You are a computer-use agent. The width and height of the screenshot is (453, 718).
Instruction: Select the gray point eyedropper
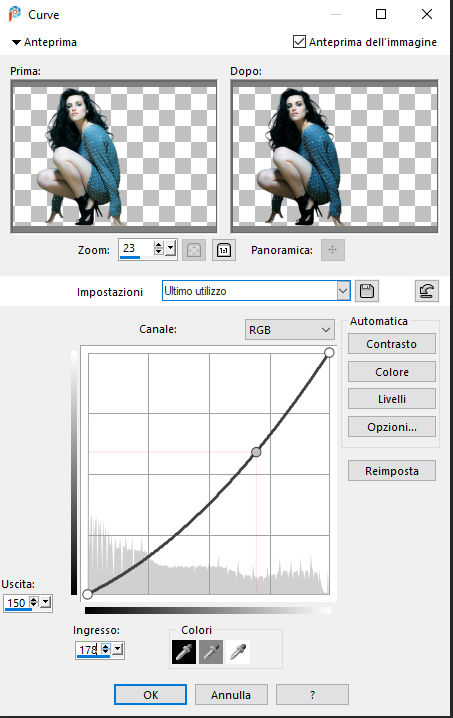click(211, 652)
